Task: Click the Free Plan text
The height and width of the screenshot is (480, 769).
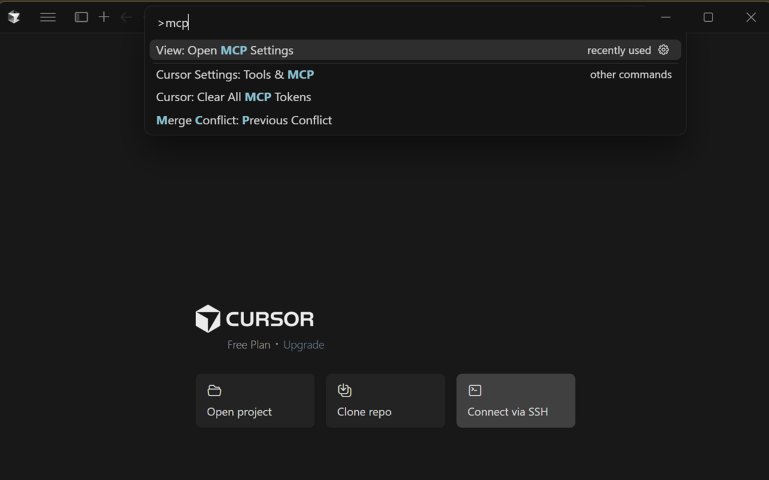Action: [249, 345]
